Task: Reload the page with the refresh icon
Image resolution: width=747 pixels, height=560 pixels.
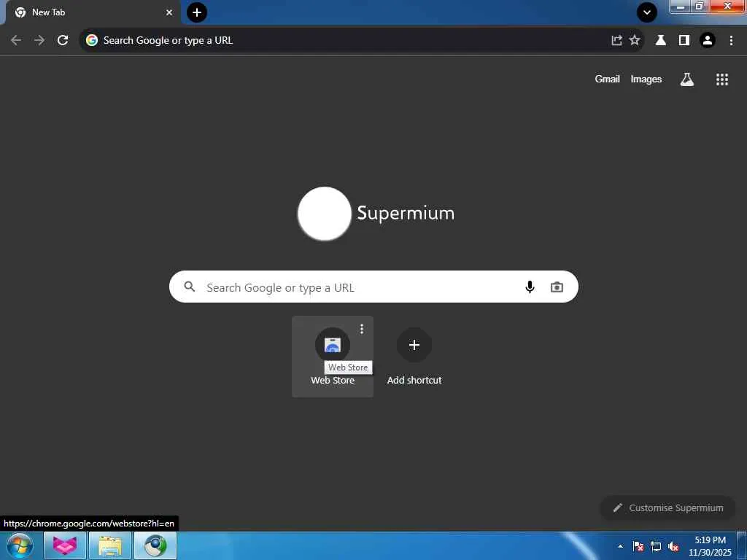Action: (63, 41)
